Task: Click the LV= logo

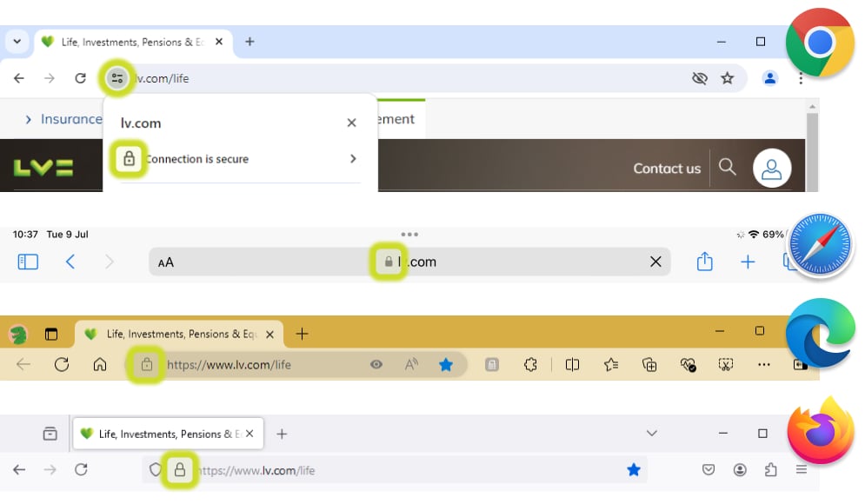Action: (43, 168)
